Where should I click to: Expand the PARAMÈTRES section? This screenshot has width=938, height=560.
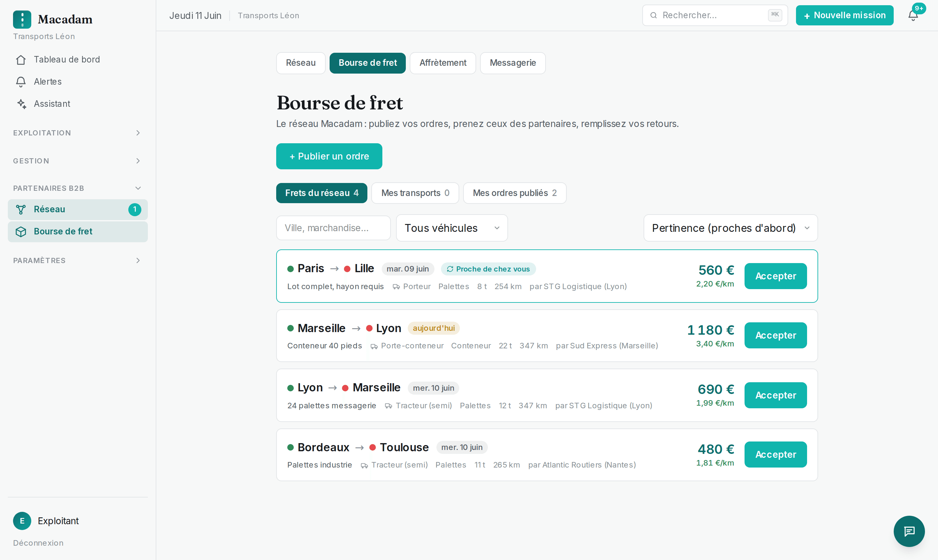pyautogui.click(x=78, y=260)
